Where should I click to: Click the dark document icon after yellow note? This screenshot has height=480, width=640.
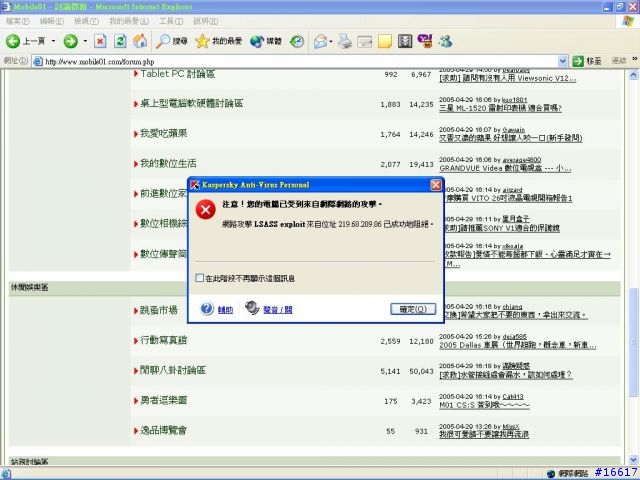405,41
